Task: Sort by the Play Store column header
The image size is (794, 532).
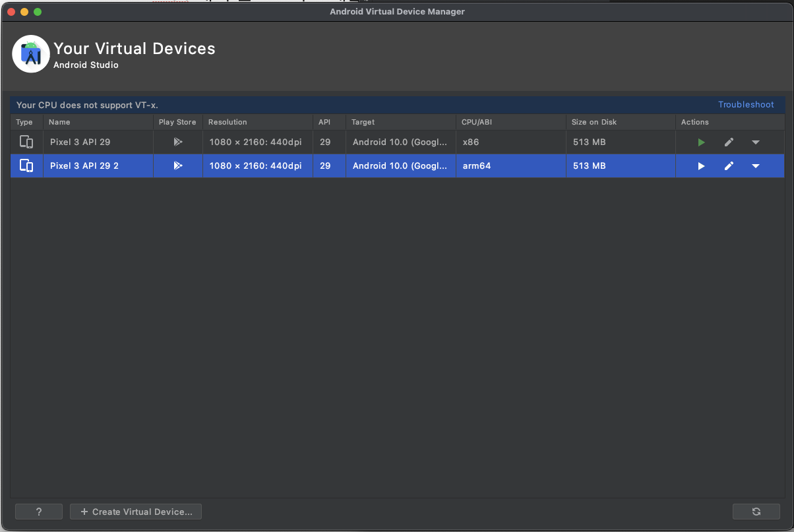Action: click(178, 122)
